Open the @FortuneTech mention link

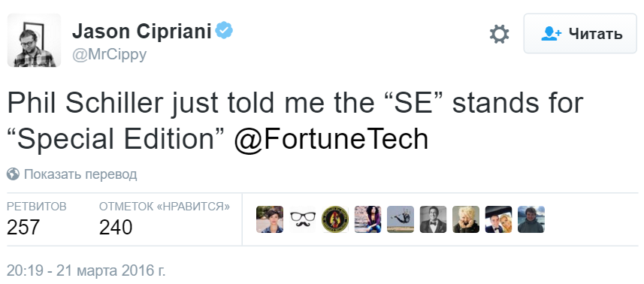(x=331, y=139)
